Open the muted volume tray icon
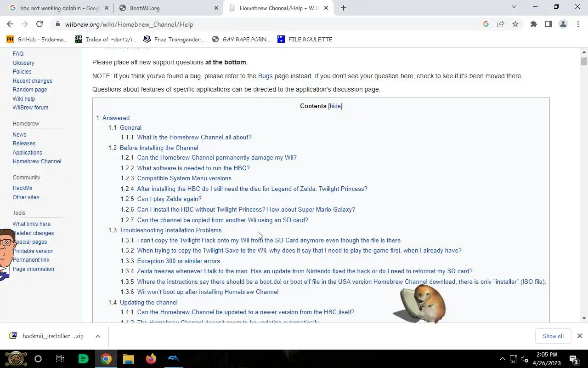 (524, 359)
